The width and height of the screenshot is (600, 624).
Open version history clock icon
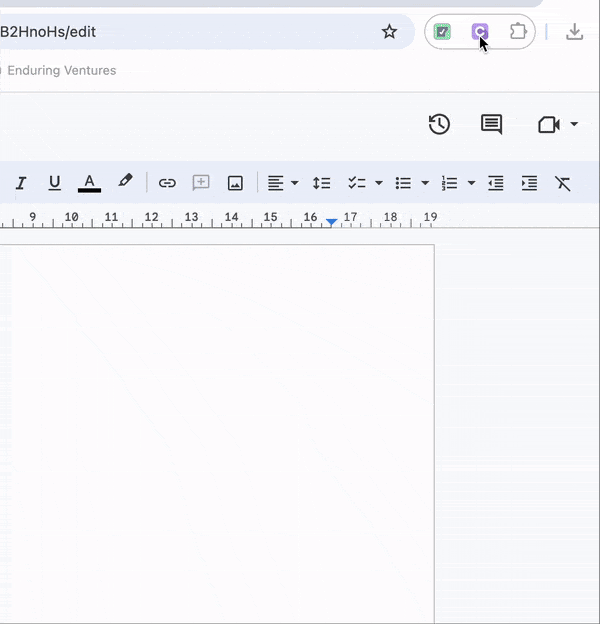[439, 124]
